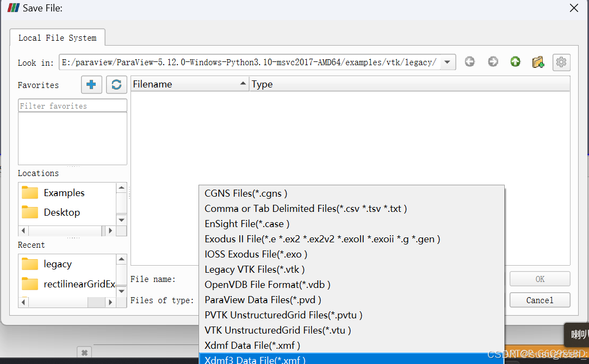This screenshot has width=589, height=364.
Task: Close the Save File dialog
Action: tap(574, 8)
